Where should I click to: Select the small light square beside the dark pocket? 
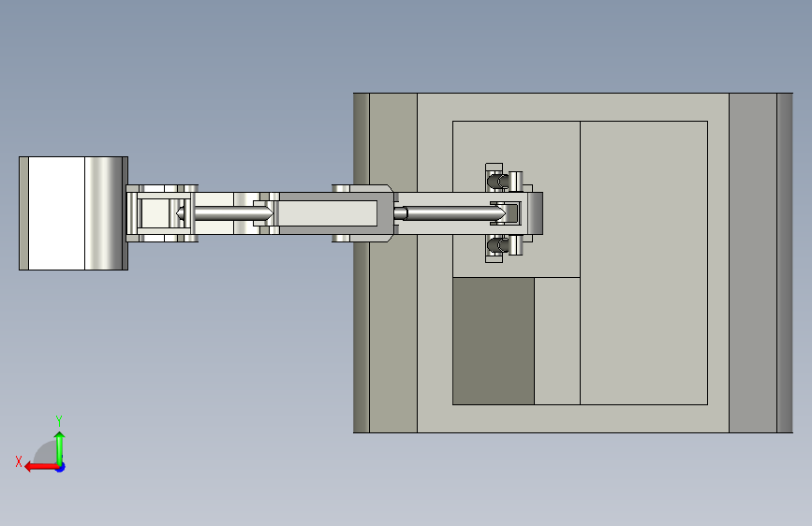point(556,341)
